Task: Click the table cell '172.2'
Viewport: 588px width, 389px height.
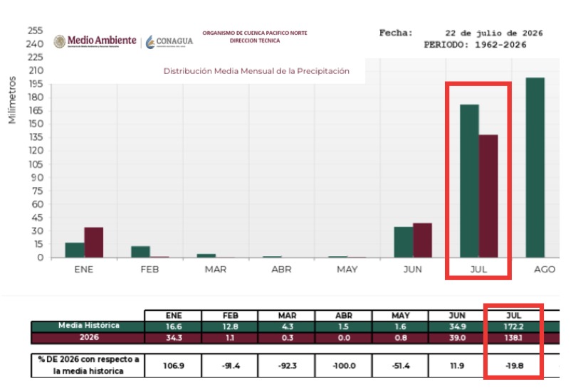Action: pyautogui.click(x=513, y=326)
